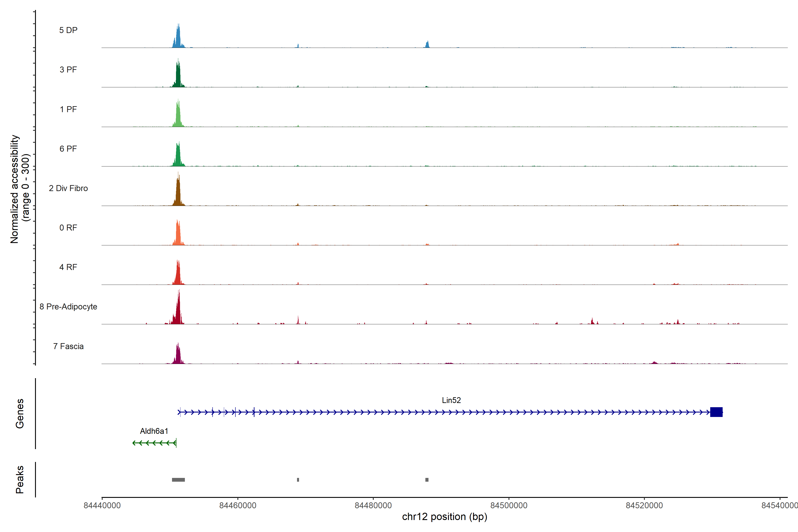
Task: Click the 8 Pre-Adipocyte track label
Action: (x=68, y=306)
